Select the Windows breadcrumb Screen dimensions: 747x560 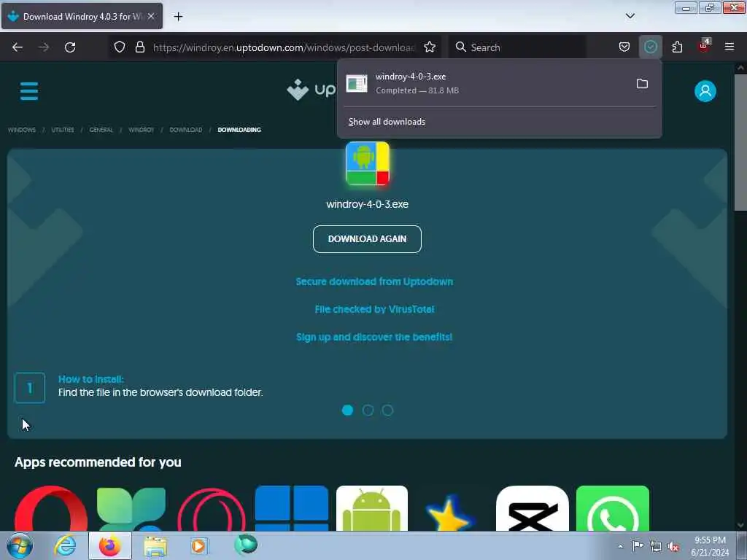(22, 130)
